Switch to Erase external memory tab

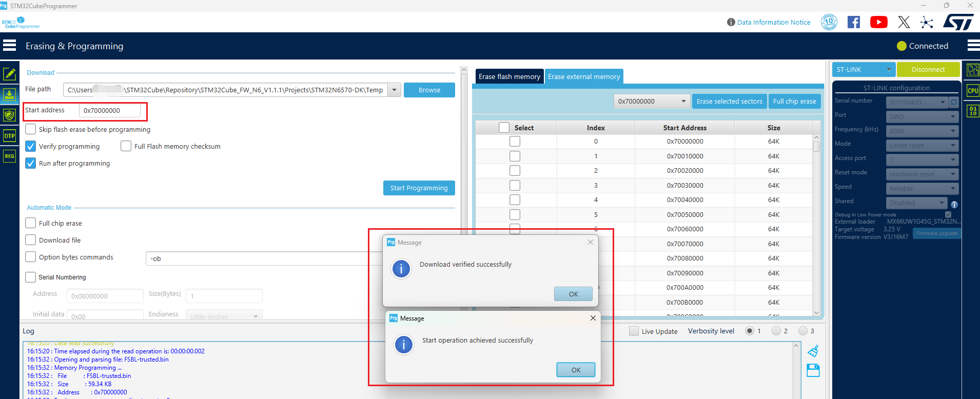[584, 76]
